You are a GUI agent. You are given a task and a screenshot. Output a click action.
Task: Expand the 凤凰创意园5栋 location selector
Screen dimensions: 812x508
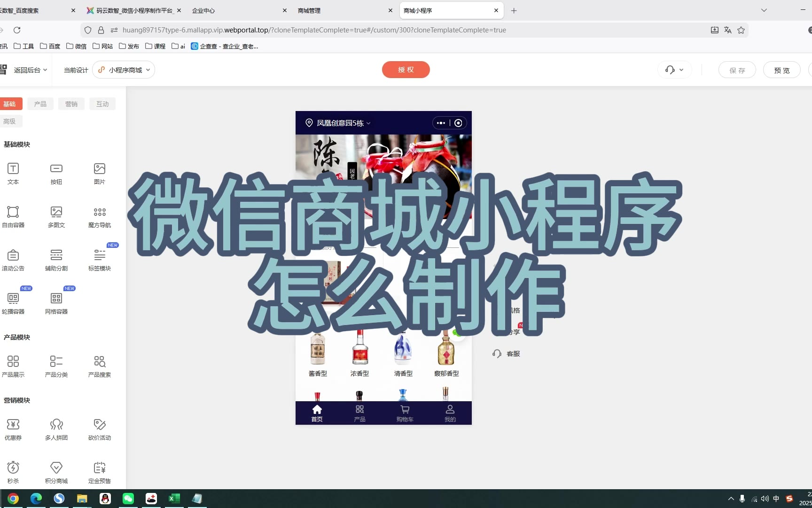point(338,123)
